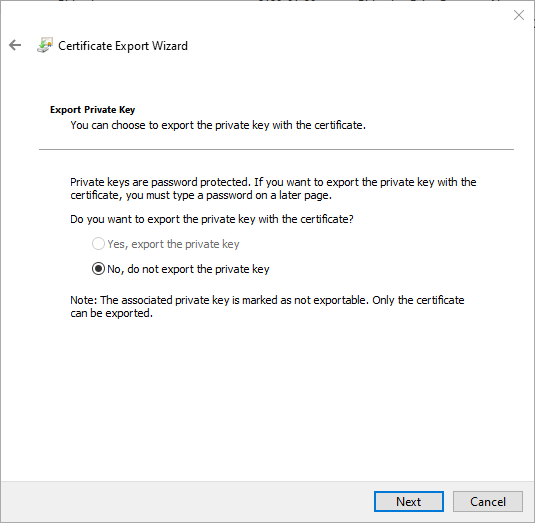Close the wizard with the X button
Image resolution: width=535 pixels, height=523 pixels.
pyautogui.click(x=519, y=15)
